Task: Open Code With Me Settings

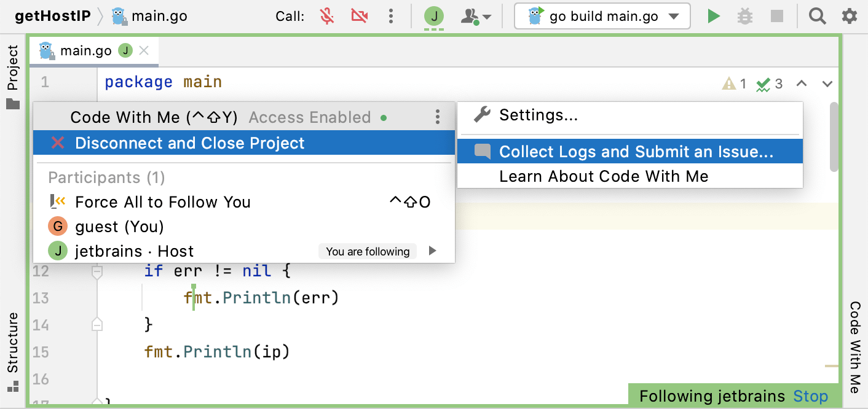Action: (x=538, y=115)
